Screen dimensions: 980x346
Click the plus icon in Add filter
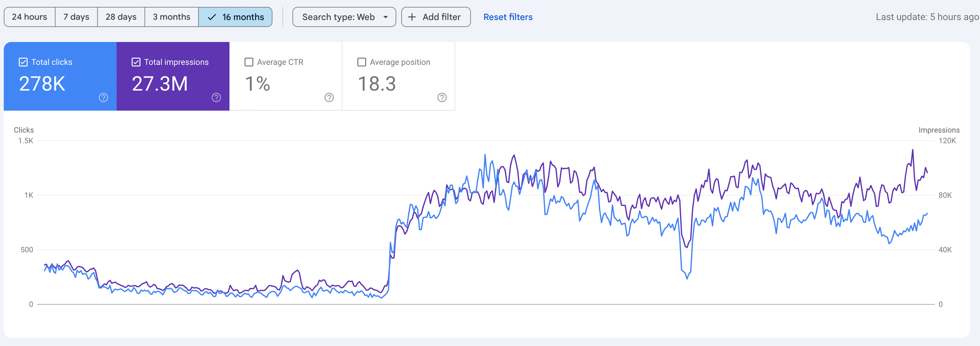pos(412,17)
